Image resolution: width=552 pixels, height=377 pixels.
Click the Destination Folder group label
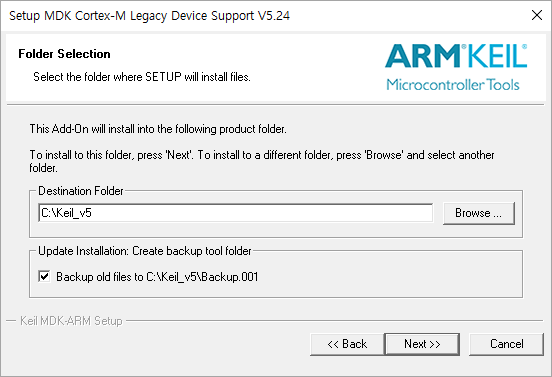(x=81, y=191)
